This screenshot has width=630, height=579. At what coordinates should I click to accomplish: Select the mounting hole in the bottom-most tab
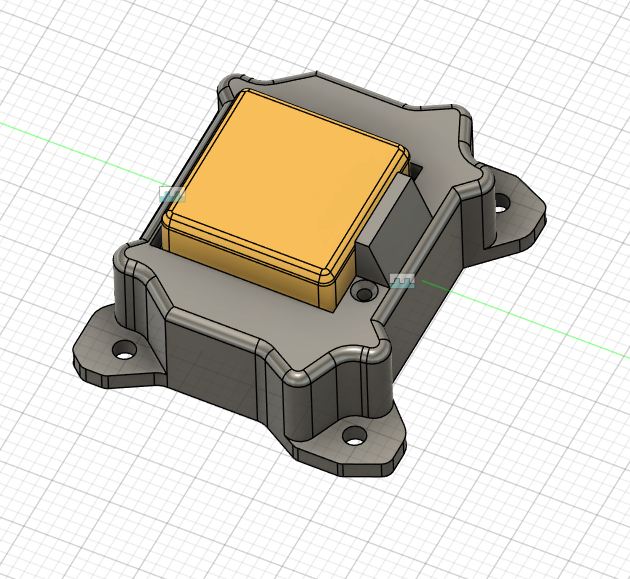(354, 436)
